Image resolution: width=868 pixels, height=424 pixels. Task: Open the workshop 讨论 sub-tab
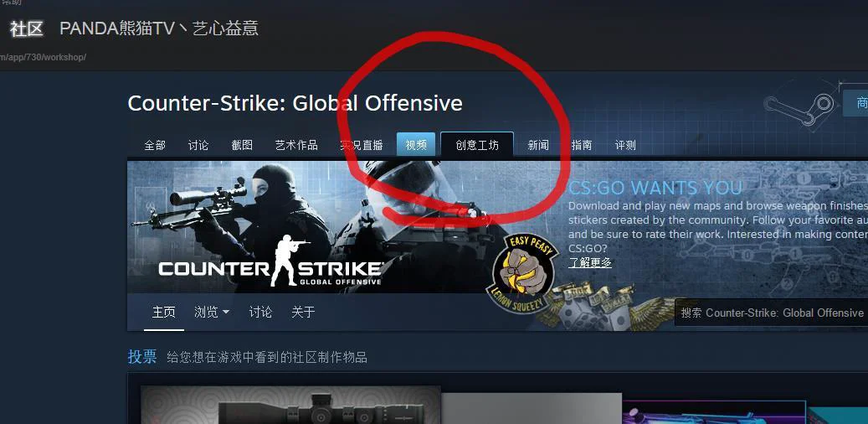click(260, 312)
